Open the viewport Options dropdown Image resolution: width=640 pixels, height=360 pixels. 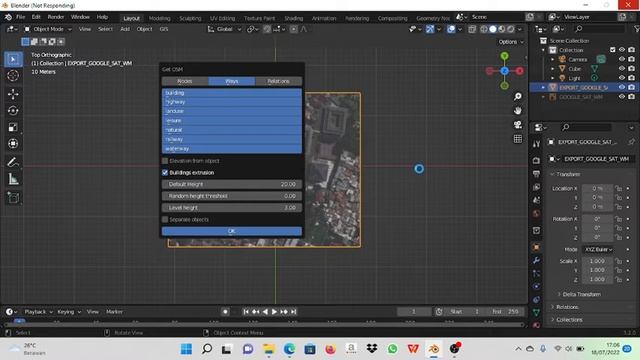[x=511, y=42]
